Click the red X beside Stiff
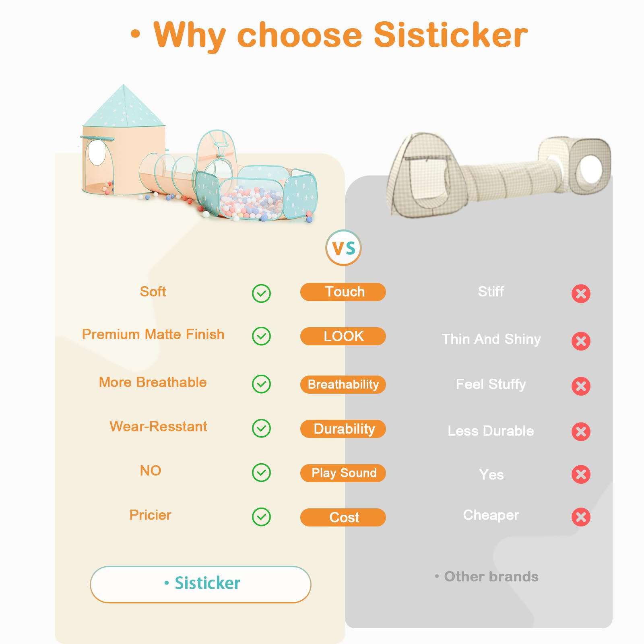644x644 pixels. 581,293
